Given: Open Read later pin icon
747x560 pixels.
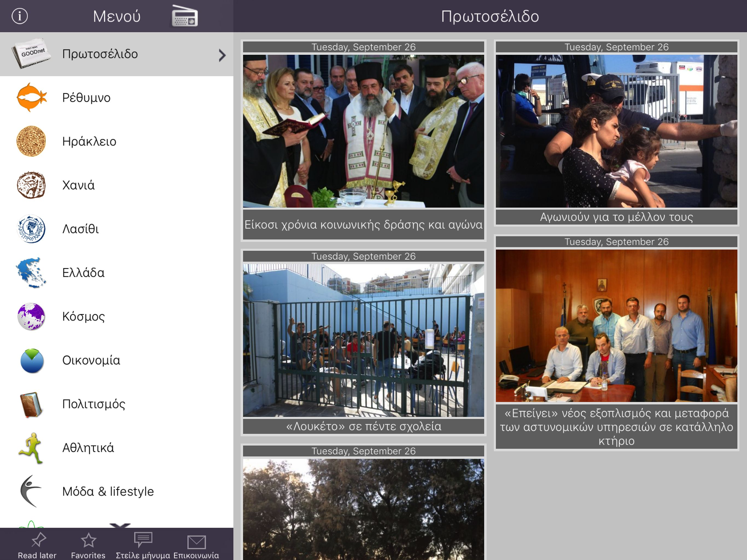Looking at the screenshot, I should [39, 540].
